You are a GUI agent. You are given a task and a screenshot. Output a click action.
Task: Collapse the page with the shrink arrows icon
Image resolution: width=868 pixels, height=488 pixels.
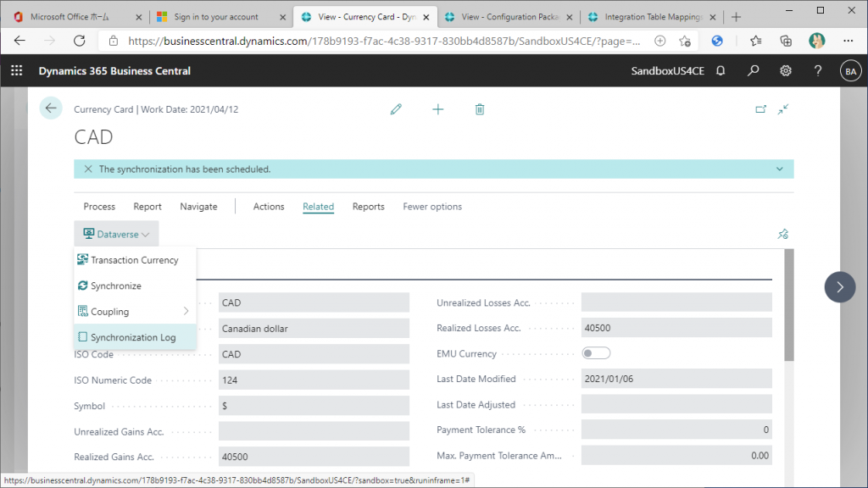pos(782,109)
